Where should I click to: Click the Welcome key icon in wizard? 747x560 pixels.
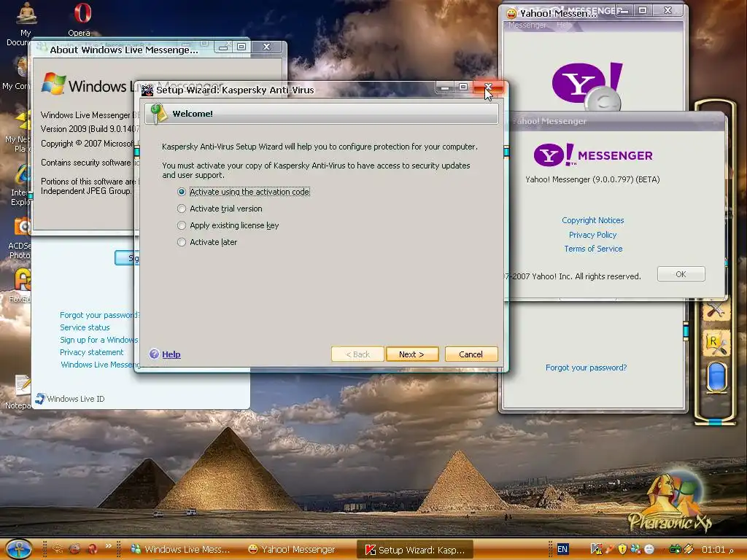(158, 114)
